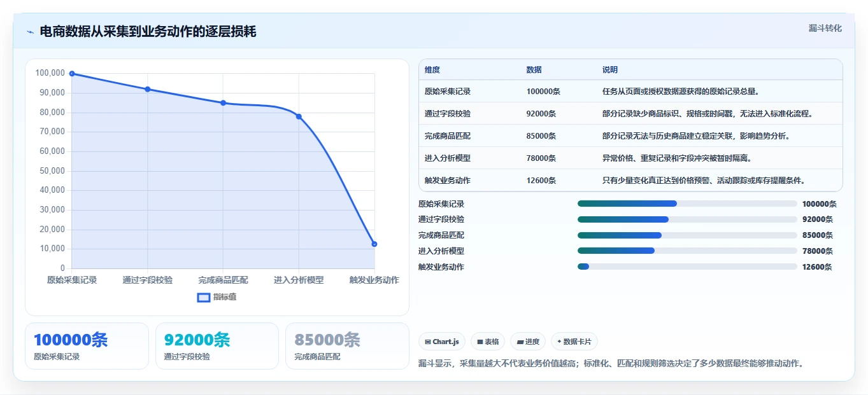Toggle the 指标值 legend swatch
The width and height of the screenshot is (868, 395).
pos(204,297)
